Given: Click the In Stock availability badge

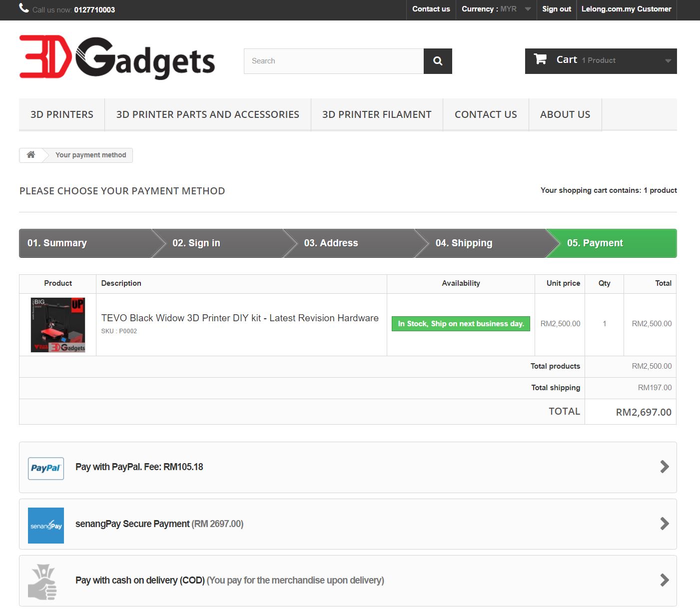Looking at the screenshot, I should coord(461,324).
